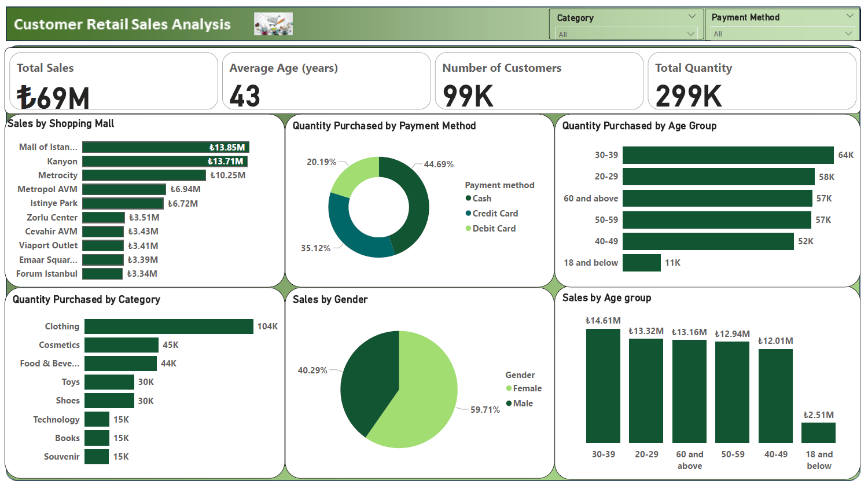Select the Kanyon bar in shopping mall chart
Viewport: 868px width, 488px height.
pyautogui.click(x=165, y=162)
